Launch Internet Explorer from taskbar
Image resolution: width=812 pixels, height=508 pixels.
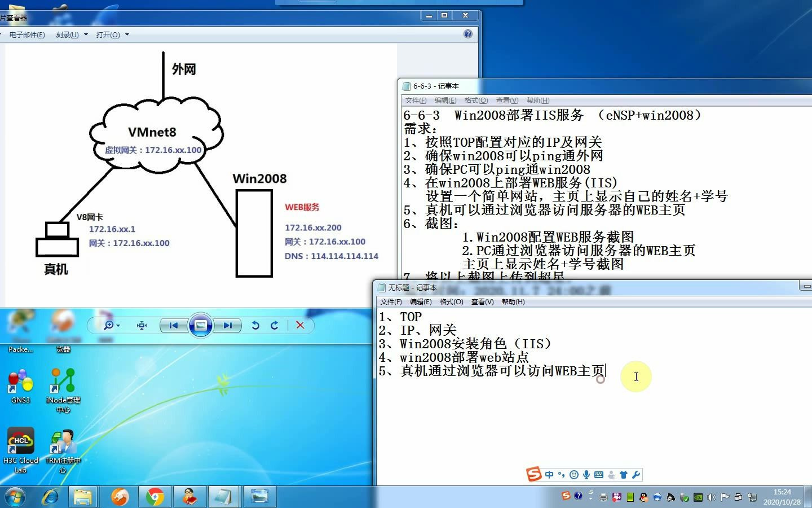[51, 497]
